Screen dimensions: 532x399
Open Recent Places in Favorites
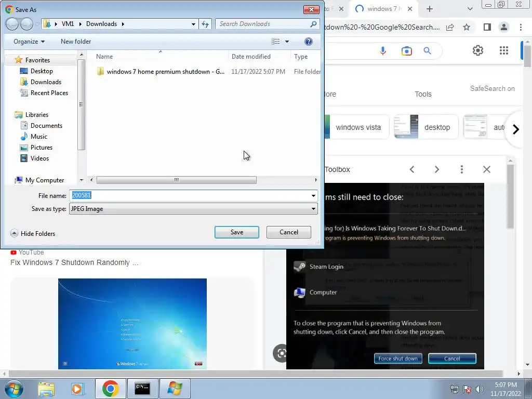click(49, 92)
